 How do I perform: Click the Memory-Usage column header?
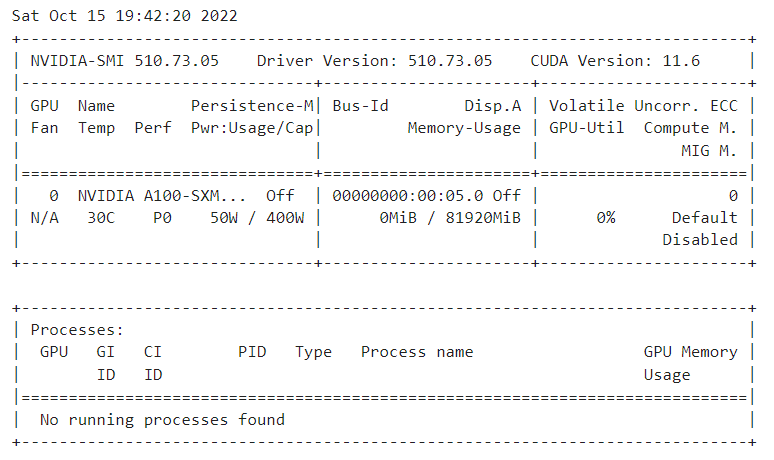coord(464,128)
